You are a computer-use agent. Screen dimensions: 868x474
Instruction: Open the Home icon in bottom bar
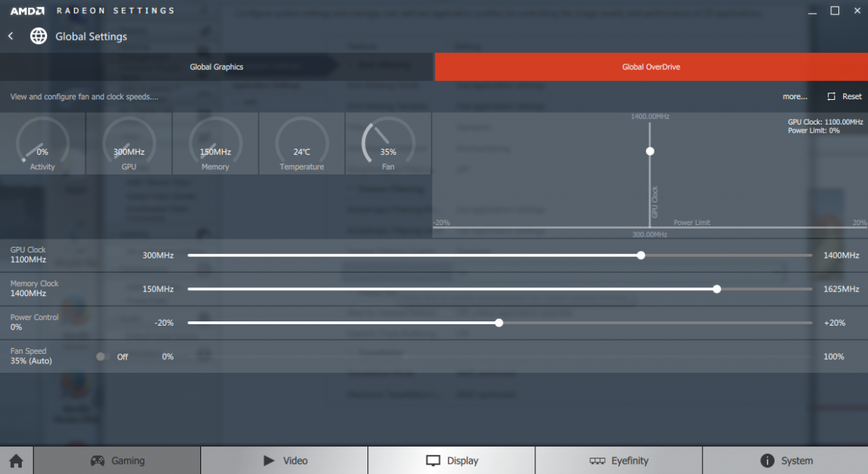17,460
